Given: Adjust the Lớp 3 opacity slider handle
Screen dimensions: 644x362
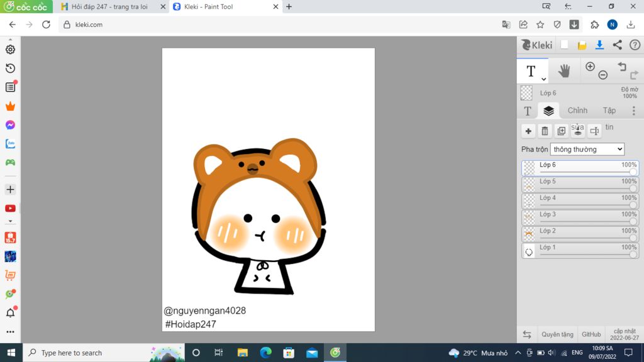Looking at the screenshot, I should (x=633, y=221).
